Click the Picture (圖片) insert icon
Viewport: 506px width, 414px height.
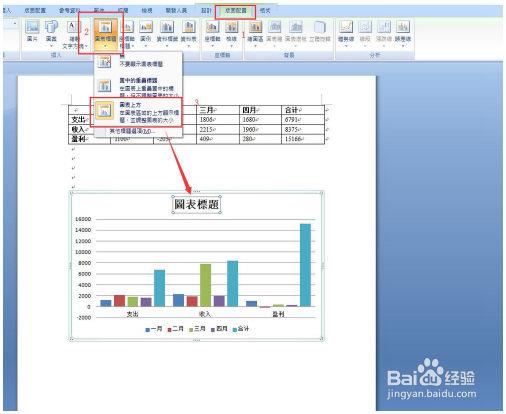point(32,32)
